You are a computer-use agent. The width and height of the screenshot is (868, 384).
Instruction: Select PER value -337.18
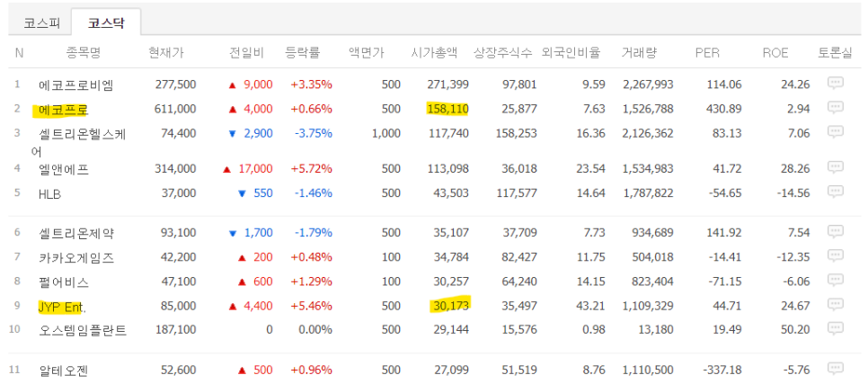[722, 370]
